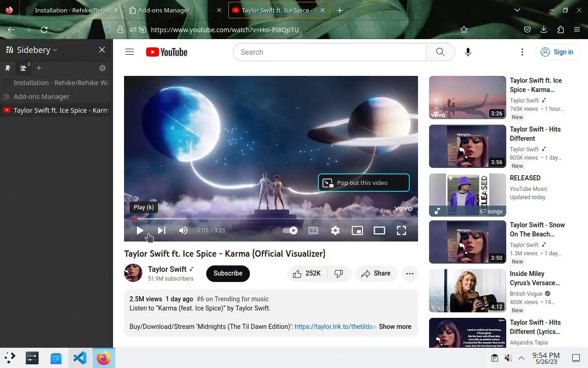Subscribe to Taylor Swift channel
Viewport: 588px width, 368px height.
click(228, 273)
